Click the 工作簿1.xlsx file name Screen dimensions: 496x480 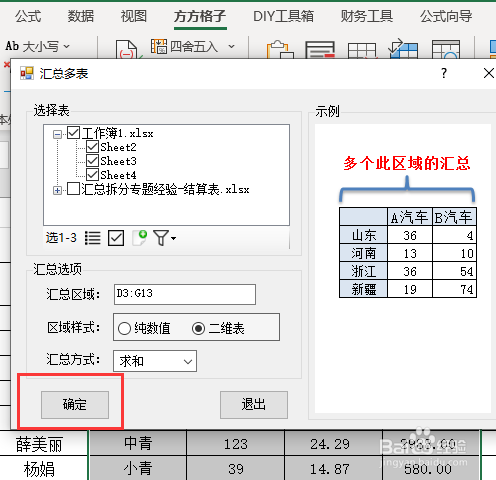[x=117, y=133]
